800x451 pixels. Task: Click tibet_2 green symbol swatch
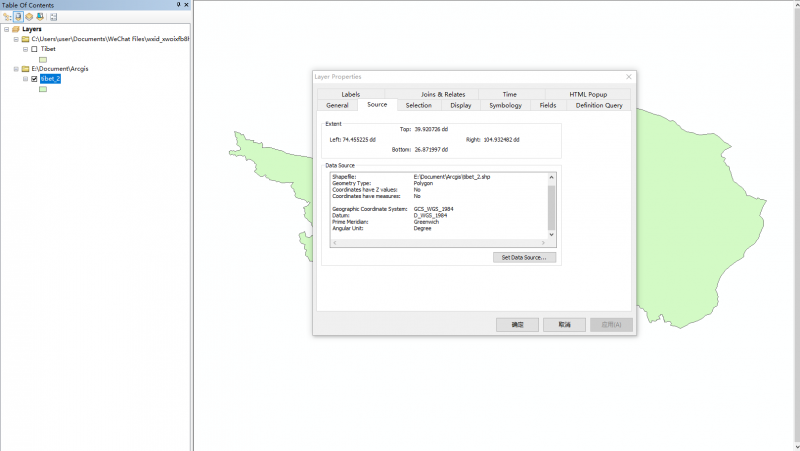pos(43,90)
